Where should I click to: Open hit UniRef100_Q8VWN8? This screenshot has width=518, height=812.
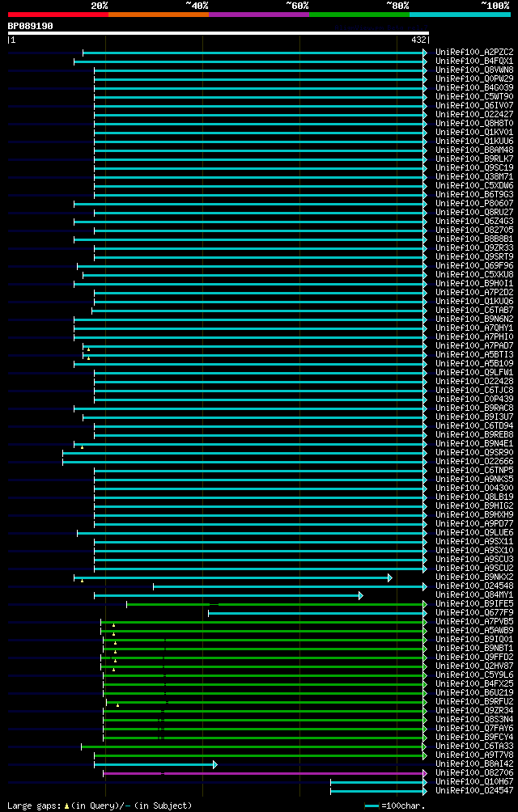click(x=474, y=70)
